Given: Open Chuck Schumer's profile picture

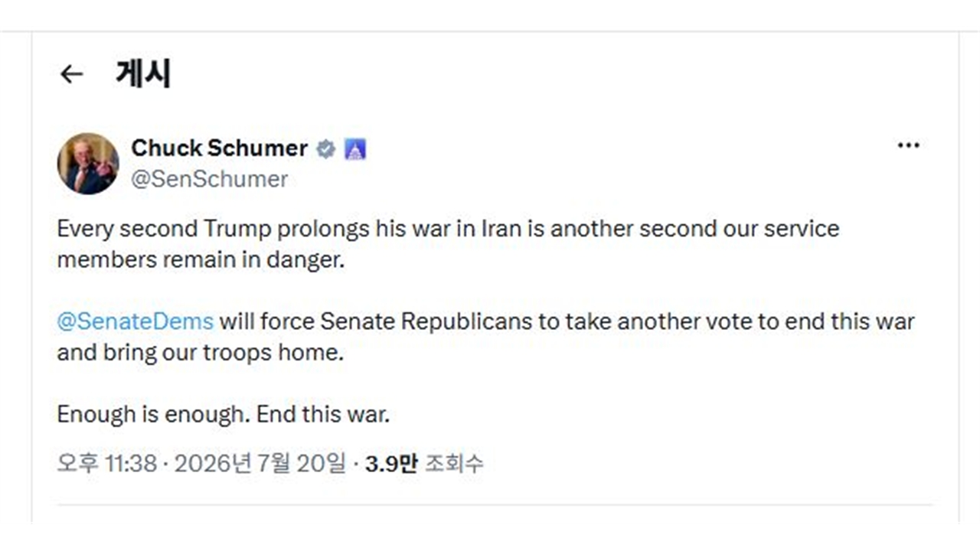Looking at the screenshot, I should tap(88, 163).
